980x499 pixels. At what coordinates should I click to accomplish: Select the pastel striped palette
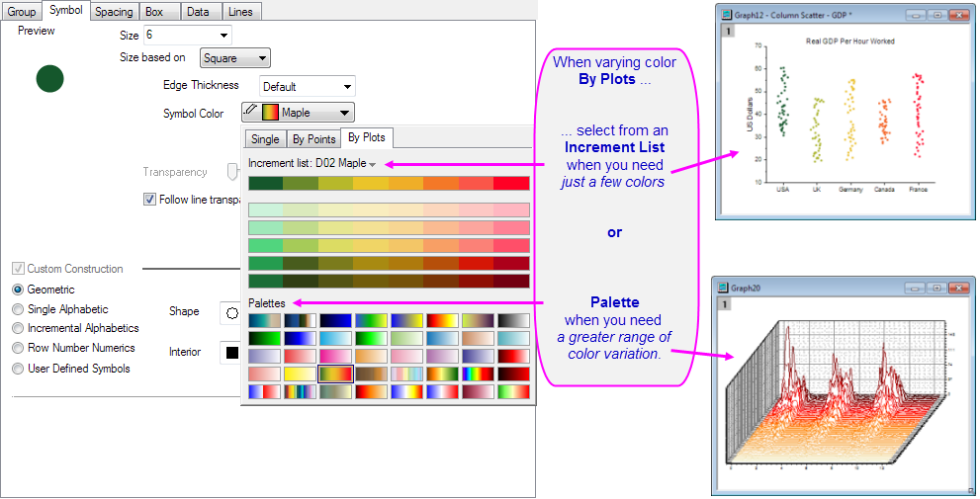click(406, 374)
